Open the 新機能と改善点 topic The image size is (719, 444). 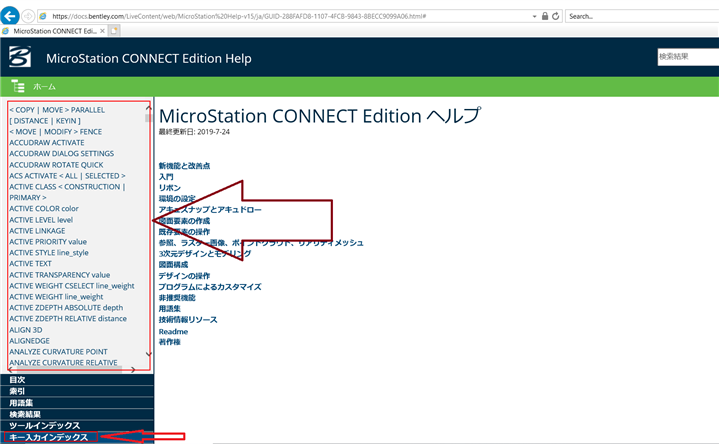point(184,166)
